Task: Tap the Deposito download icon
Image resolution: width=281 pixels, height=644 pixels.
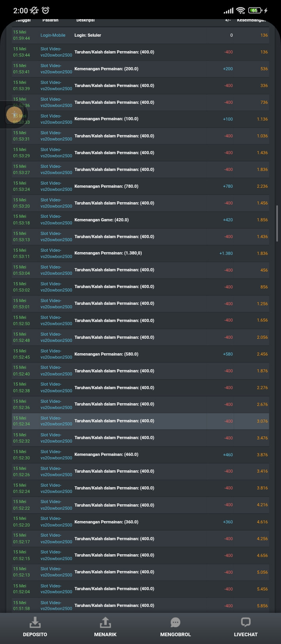Action: 35,622
